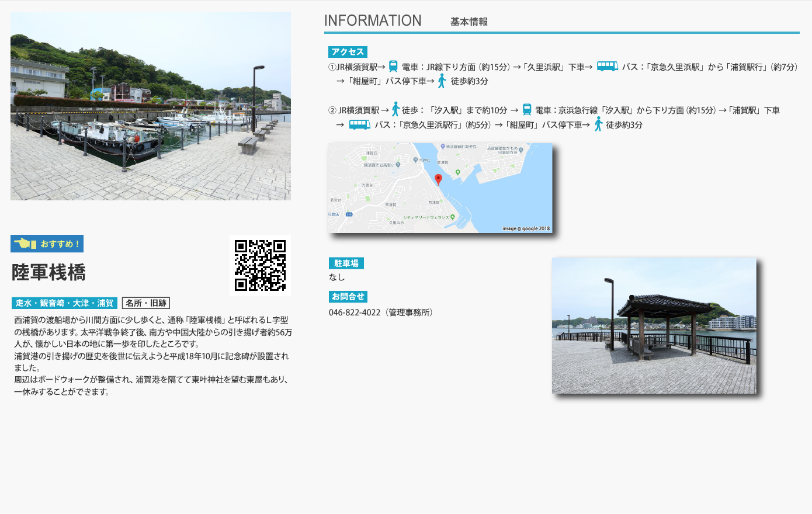Click the train icon before 京浜急行線

[527, 110]
